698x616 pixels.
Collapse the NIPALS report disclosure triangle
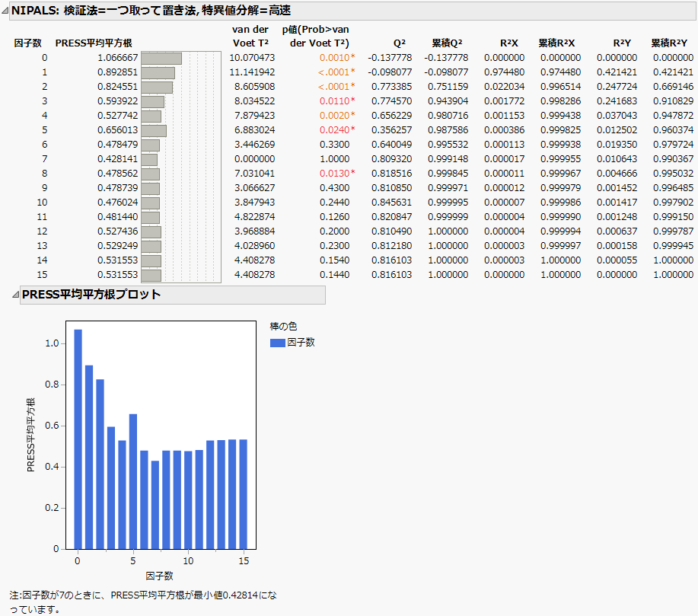pos(5,11)
